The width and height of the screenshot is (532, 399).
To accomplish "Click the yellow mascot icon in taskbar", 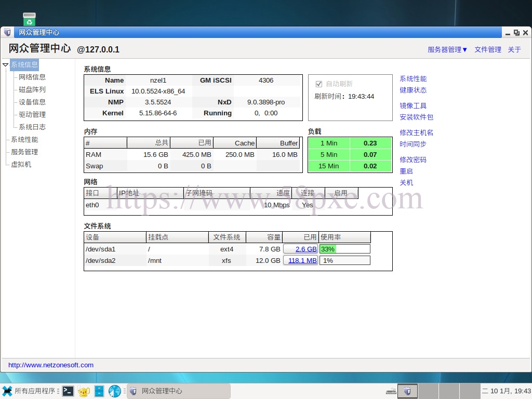I will tap(84, 391).
